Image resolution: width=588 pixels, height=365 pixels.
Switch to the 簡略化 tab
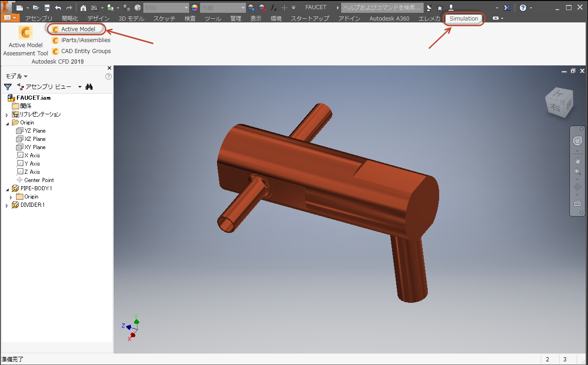tap(70, 19)
